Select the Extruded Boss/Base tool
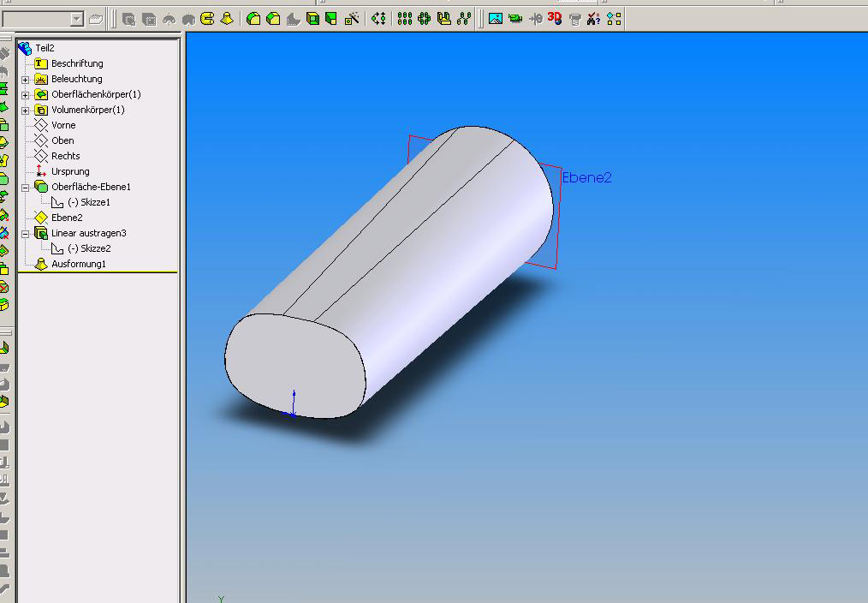 click(128, 20)
